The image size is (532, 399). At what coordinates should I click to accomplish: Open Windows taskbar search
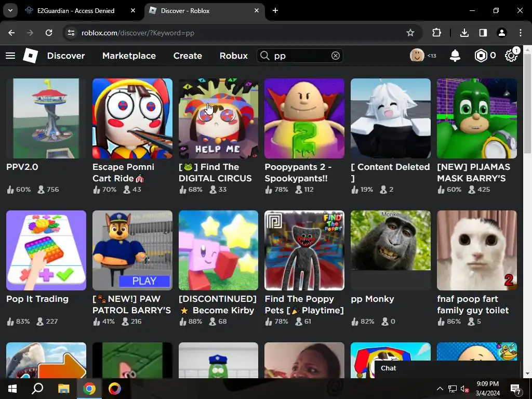[37, 389]
